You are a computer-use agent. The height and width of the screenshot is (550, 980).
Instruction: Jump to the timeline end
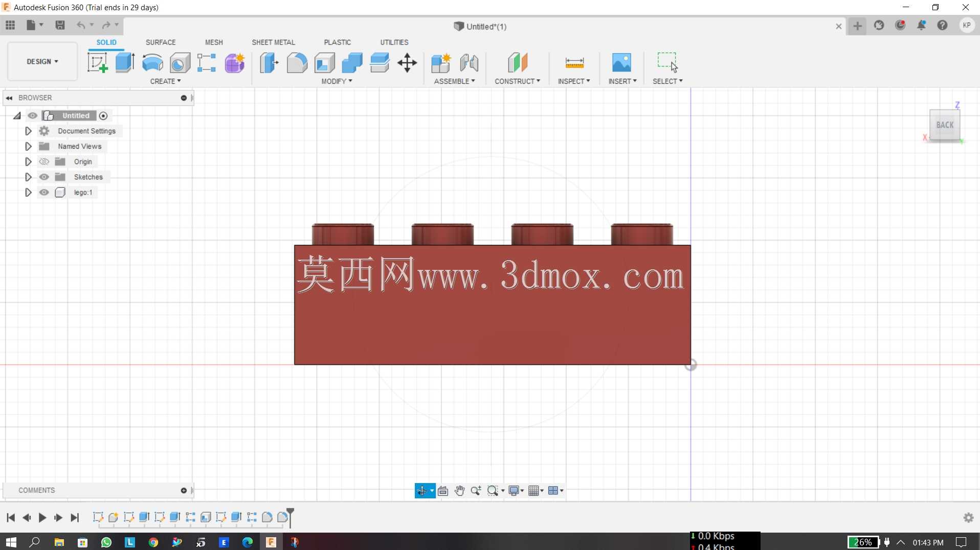click(75, 518)
